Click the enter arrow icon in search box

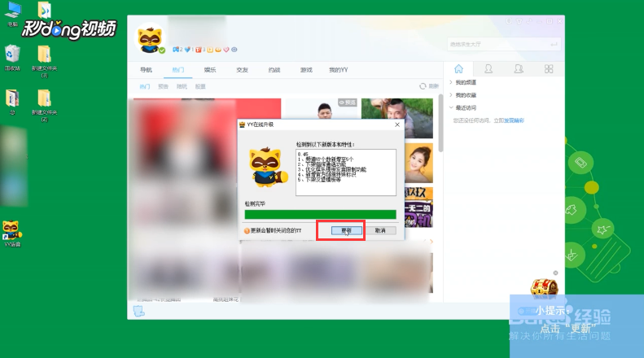coord(554,44)
